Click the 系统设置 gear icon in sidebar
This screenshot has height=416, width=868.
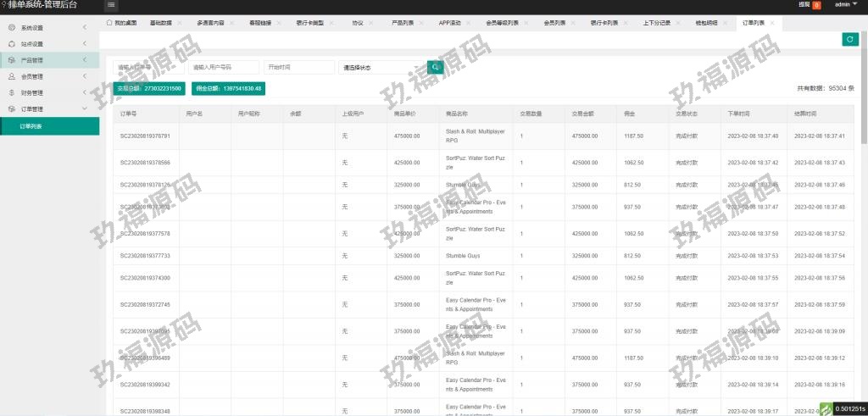pyautogui.click(x=11, y=28)
